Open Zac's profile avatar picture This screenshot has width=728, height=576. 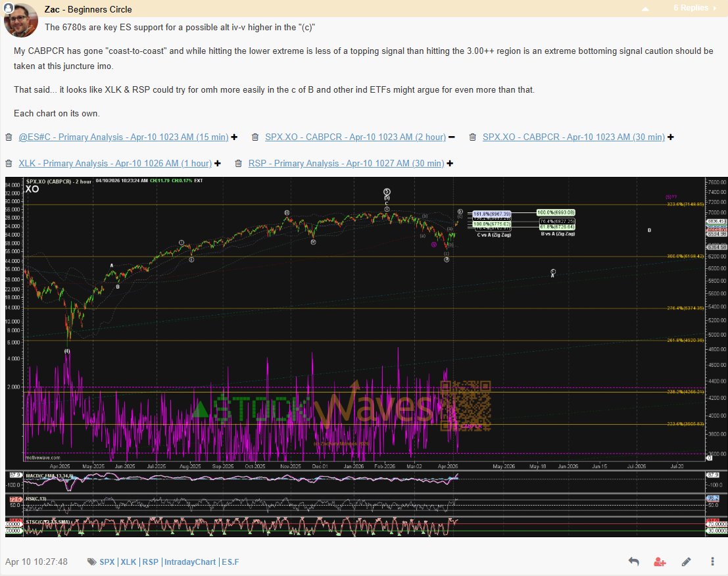coord(21,21)
